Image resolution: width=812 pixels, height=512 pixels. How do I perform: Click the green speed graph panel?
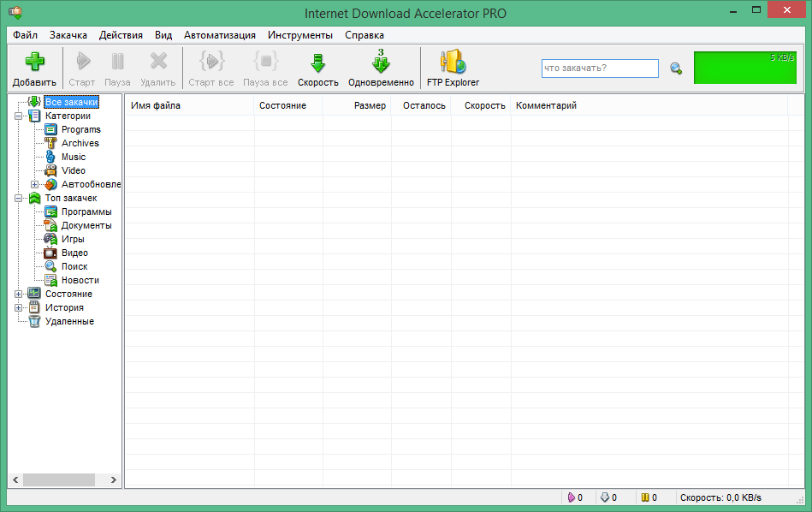[744, 68]
